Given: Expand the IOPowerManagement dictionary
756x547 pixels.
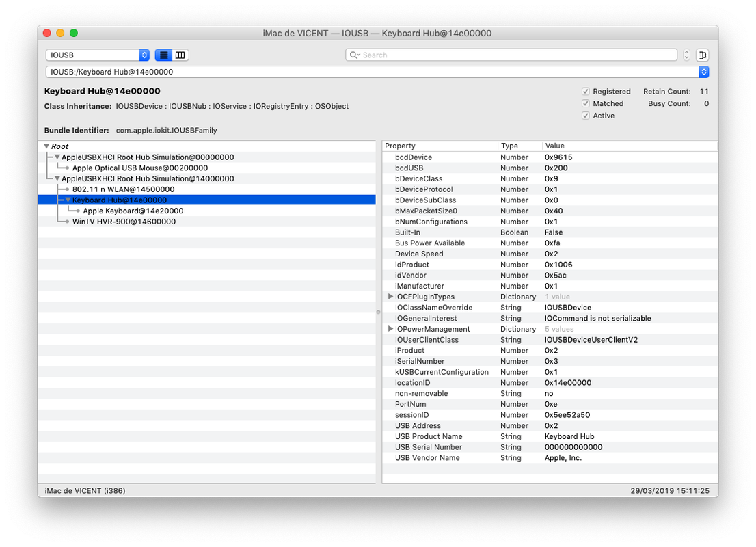Looking at the screenshot, I should [x=390, y=328].
